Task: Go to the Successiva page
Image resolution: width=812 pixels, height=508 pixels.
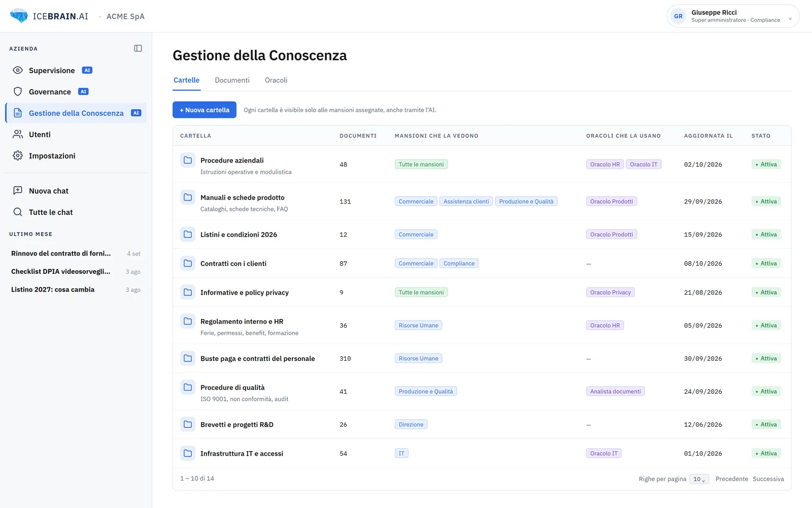Action: [x=768, y=479]
